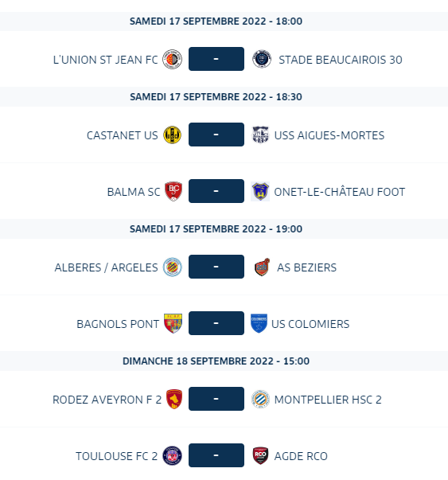Click the ONET-LE-CHÂTEAU FOOT team name

click(x=339, y=192)
